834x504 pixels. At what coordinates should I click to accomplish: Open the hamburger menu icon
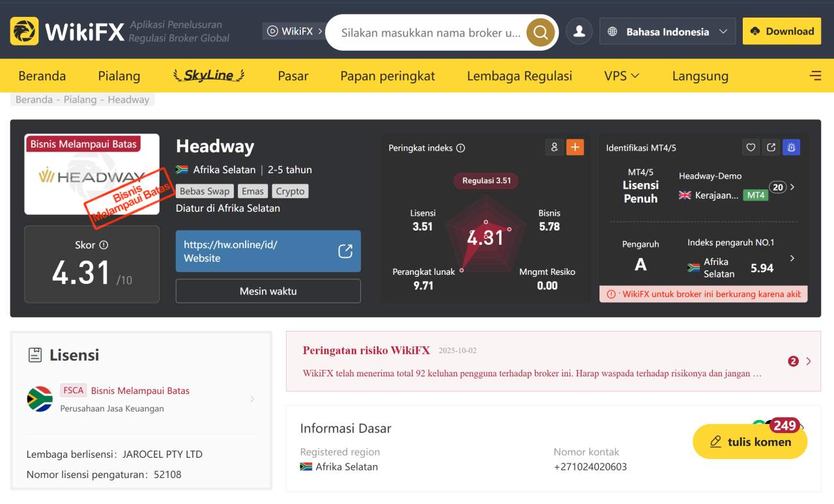pyautogui.click(x=815, y=76)
